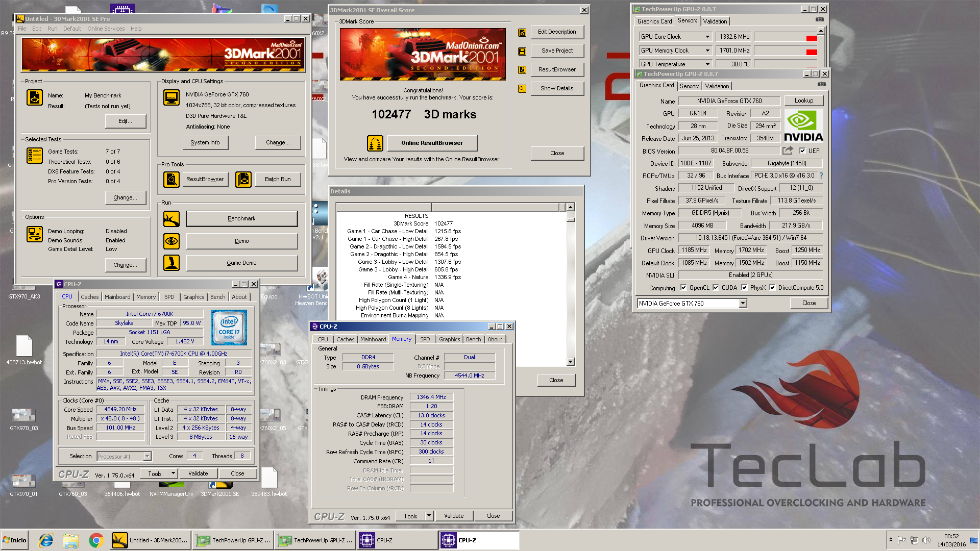The width and height of the screenshot is (980, 551).
Task: Click the BIOS export share icon in GPU-Z
Action: [788, 151]
